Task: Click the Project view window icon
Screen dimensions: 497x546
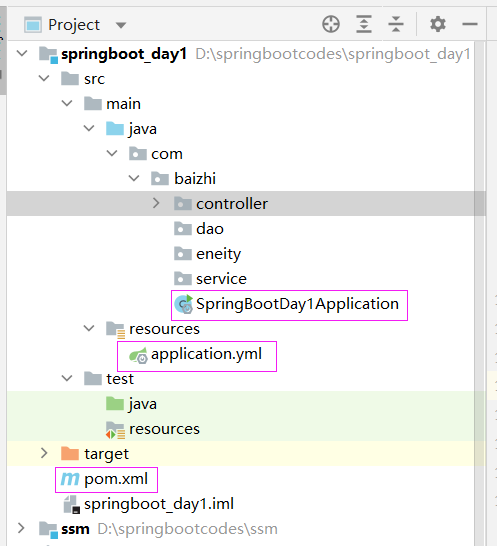Action: click(33, 25)
